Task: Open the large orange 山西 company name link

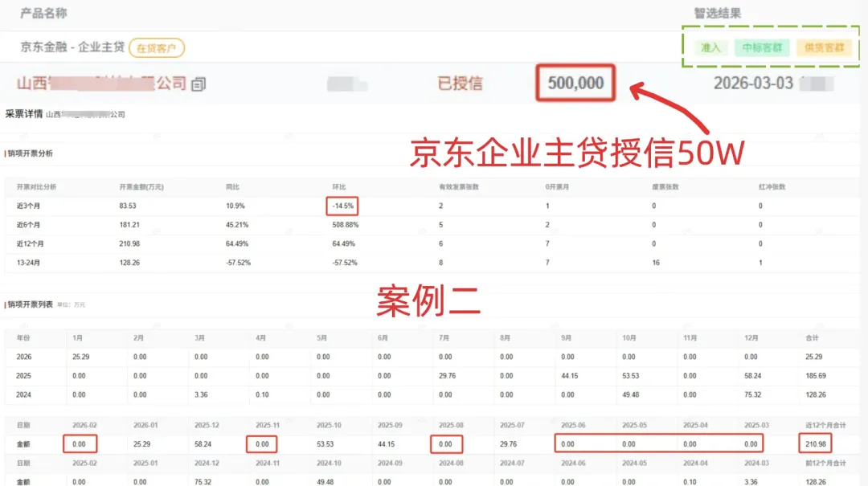Action: [x=101, y=84]
